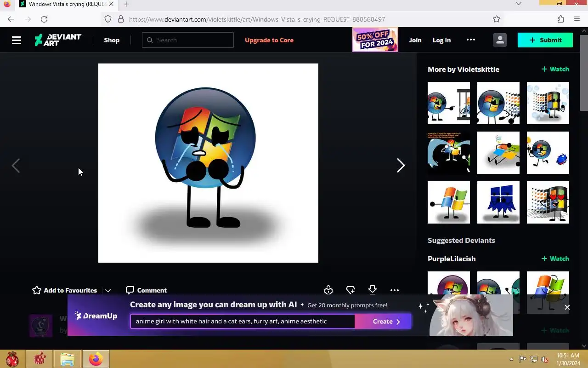Click the DeviantArt logo
This screenshot has height=368, width=588.
coord(58,40)
